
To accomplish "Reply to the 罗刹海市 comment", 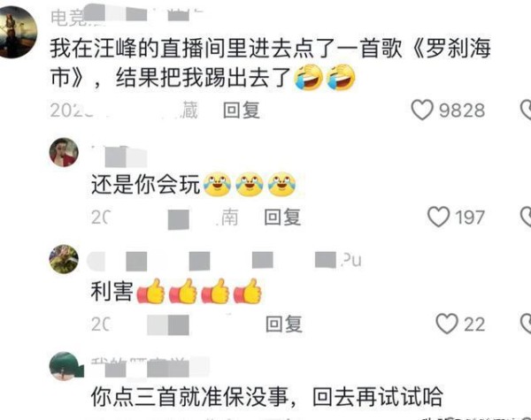I will point(242,111).
